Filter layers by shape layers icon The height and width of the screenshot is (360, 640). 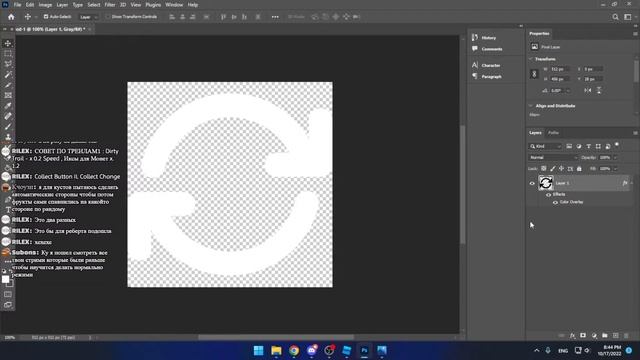[x=598, y=146]
